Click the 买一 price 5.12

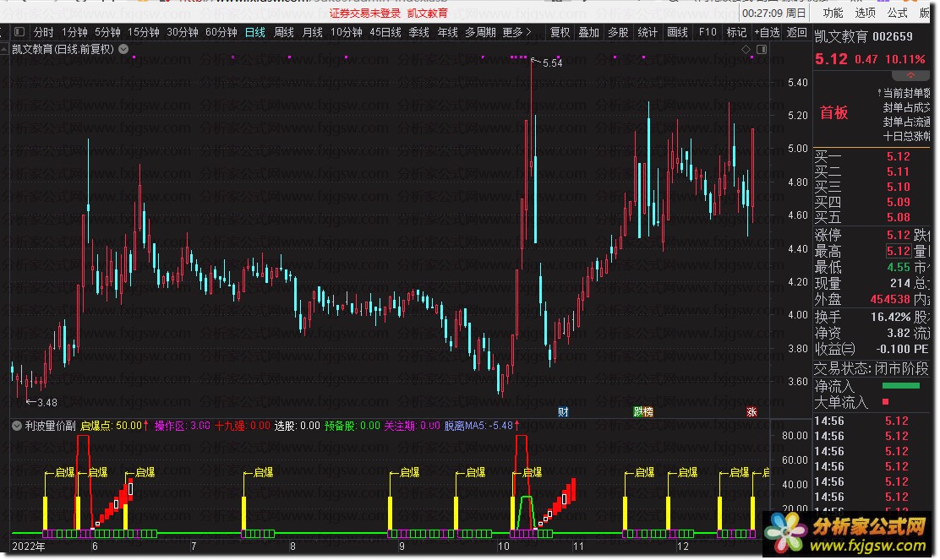click(x=898, y=156)
